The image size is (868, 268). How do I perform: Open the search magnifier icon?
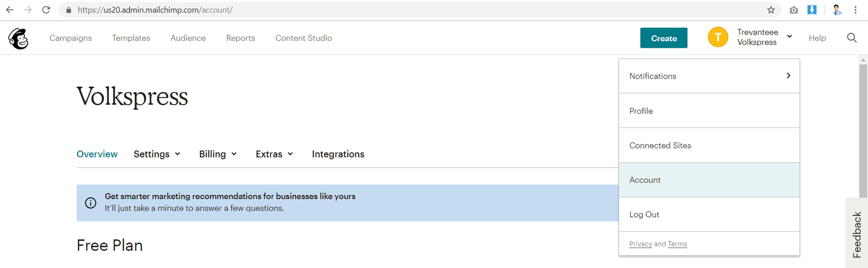click(x=852, y=37)
